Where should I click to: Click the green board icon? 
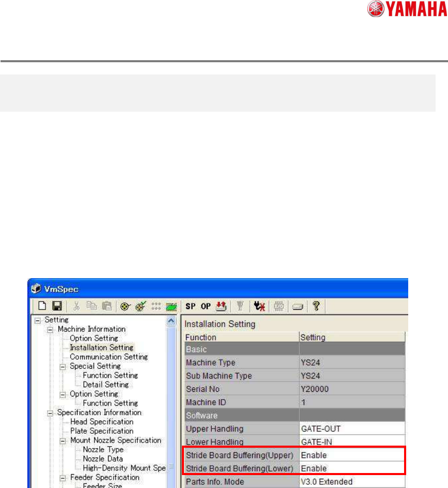point(172,307)
